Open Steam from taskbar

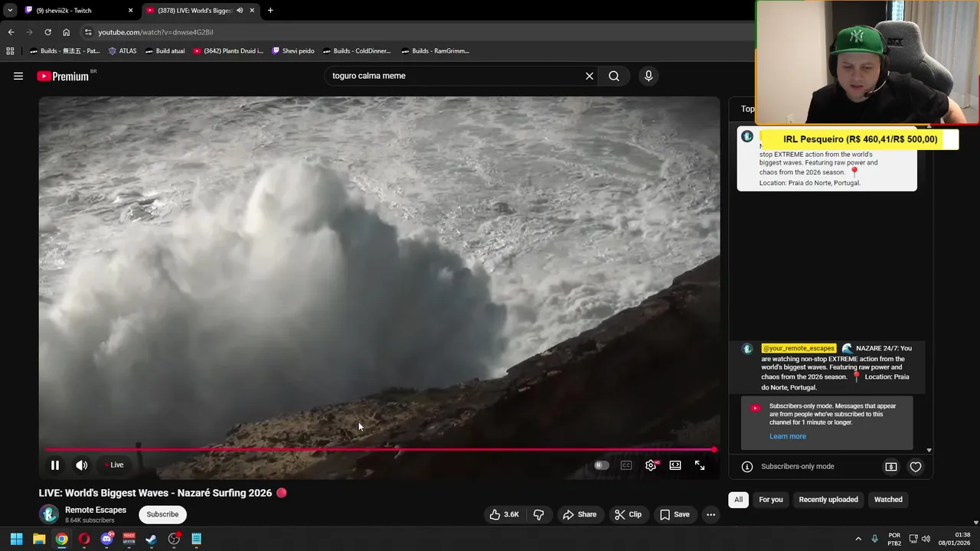pos(152,539)
